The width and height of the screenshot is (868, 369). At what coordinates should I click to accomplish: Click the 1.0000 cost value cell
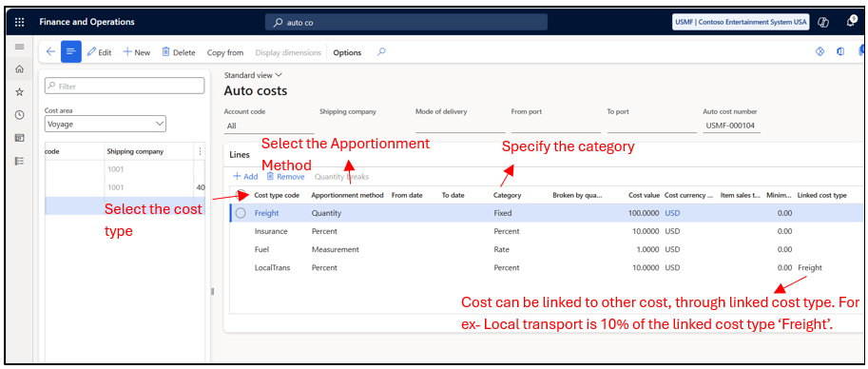click(647, 249)
